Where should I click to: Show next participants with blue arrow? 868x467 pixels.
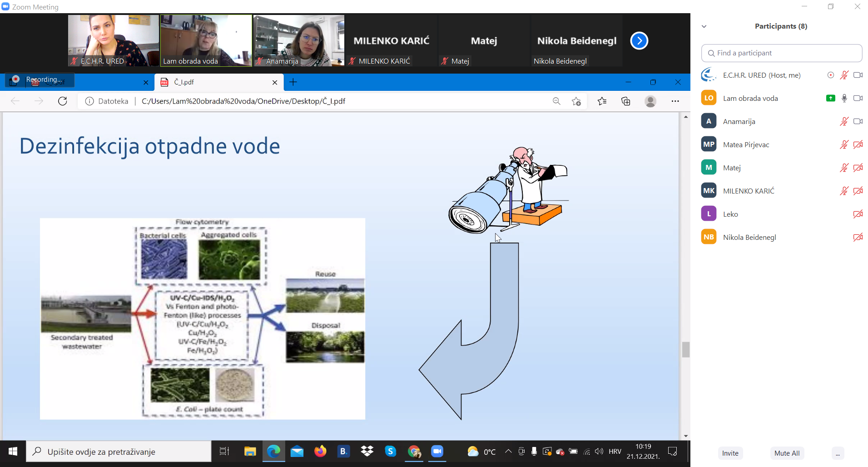tap(639, 41)
